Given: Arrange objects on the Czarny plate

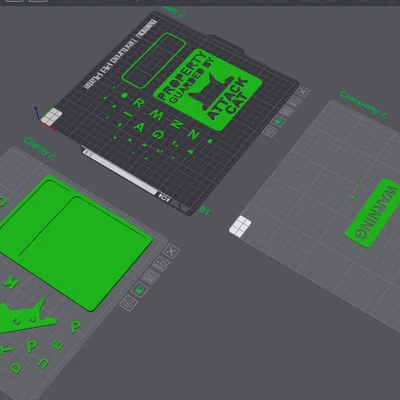Looking at the screenshot, I should (x=150, y=277).
